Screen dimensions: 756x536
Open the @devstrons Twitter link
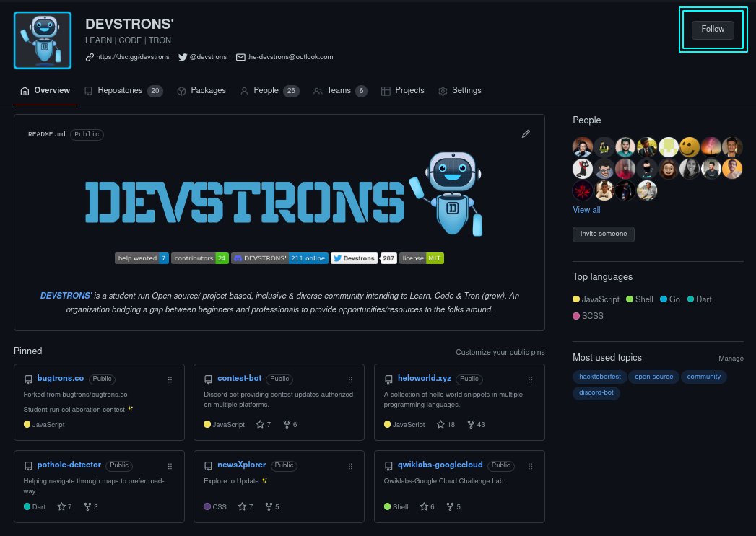coord(202,57)
